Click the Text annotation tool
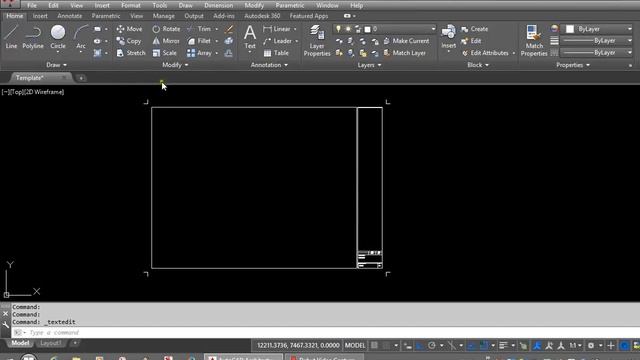Screen dimensions: 640x360 point(250,37)
